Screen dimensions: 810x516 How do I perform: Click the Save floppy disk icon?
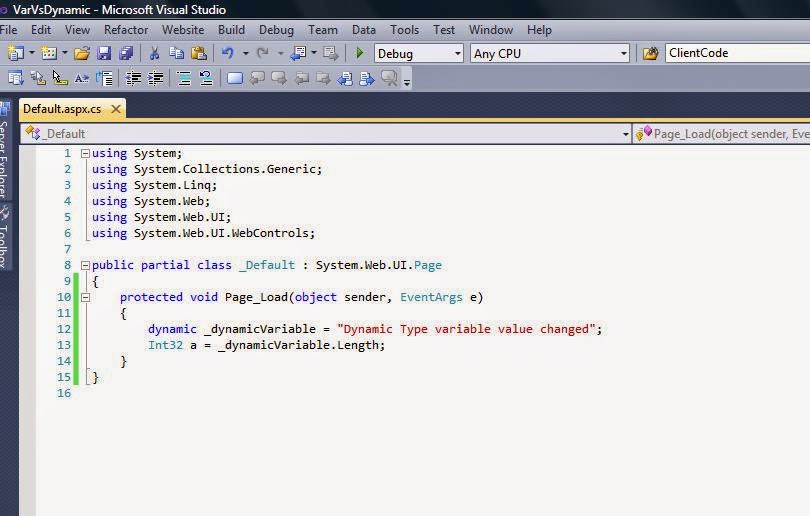click(x=104, y=53)
